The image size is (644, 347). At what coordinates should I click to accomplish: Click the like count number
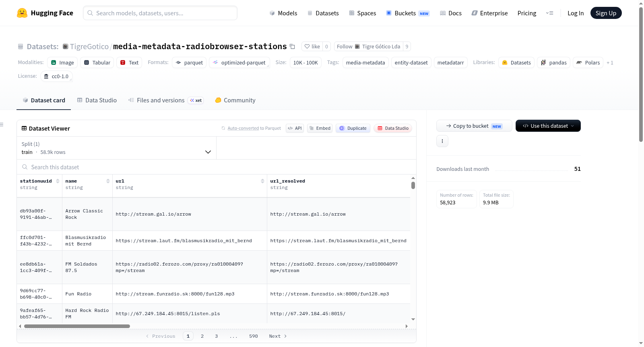(326, 46)
